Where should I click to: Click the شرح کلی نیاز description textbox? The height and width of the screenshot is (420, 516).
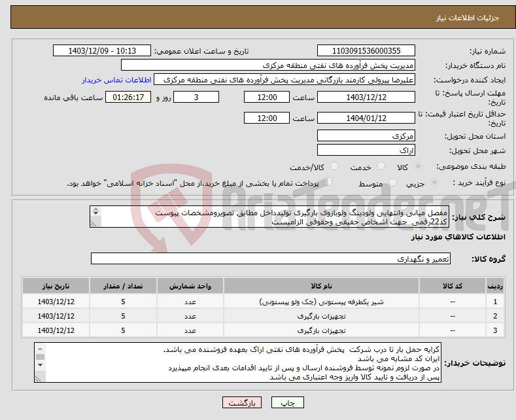point(269,217)
